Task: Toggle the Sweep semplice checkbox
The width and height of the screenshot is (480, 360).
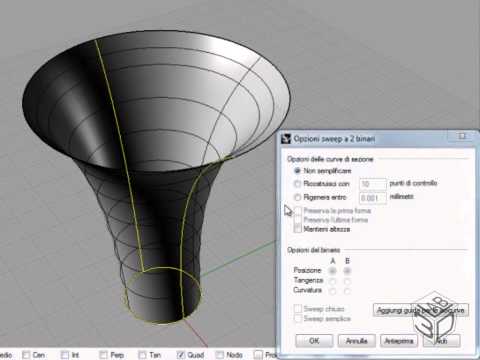Action: pyautogui.click(x=298, y=318)
